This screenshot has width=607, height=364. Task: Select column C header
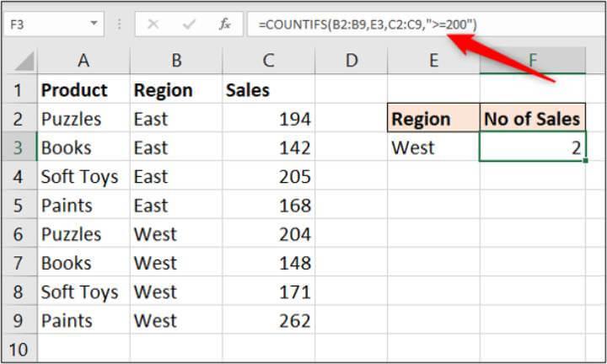point(267,60)
